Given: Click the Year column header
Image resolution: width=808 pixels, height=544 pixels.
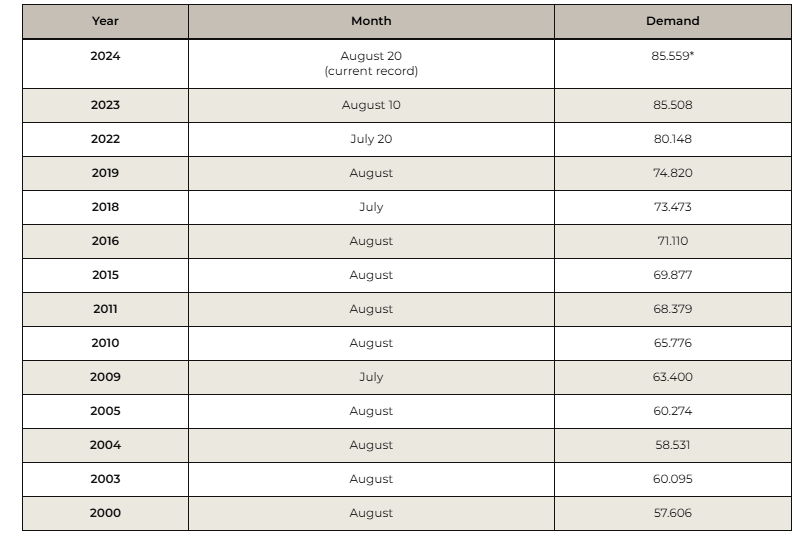Looking at the screenshot, I should point(105,21).
